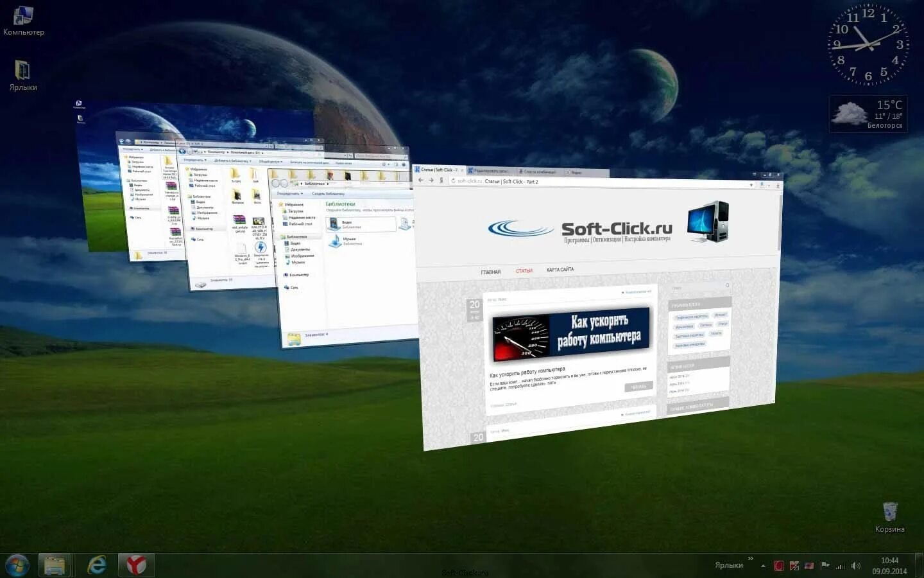Image resolution: width=924 pixels, height=578 pixels.
Task: Open the Корзина recycle bin
Action: pyautogui.click(x=889, y=512)
